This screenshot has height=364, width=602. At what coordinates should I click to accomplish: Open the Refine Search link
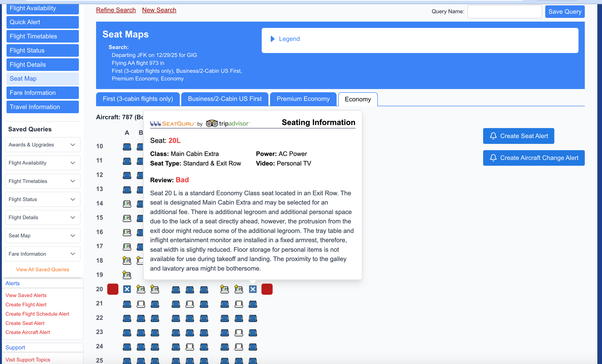116,10
